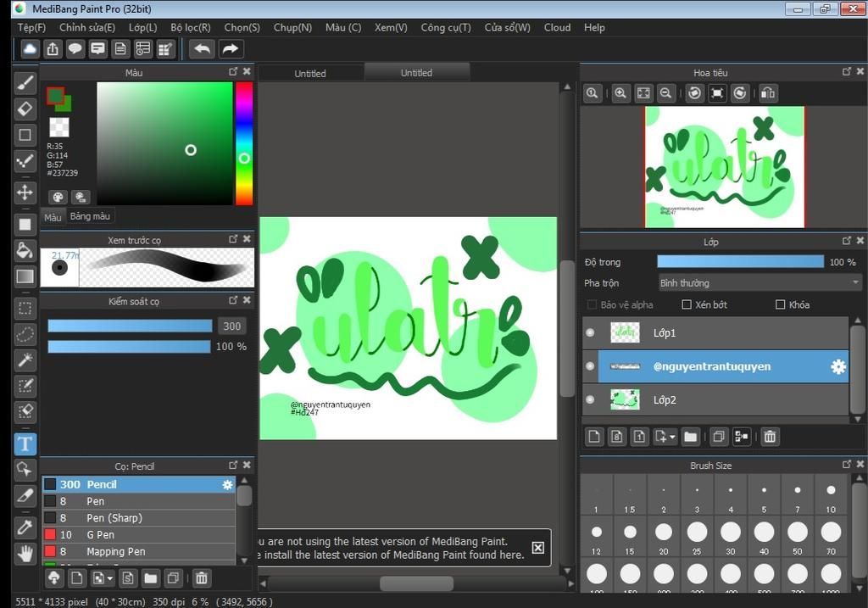Viewport: 868px width, 608px height.
Task: Undock the Màu color panel
Action: tap(233, 71)
